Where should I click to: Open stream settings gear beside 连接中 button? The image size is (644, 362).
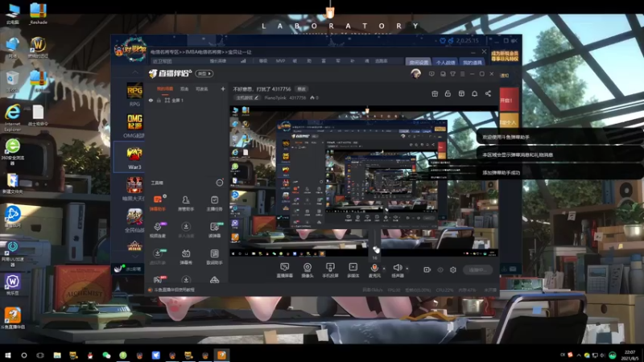(453, 269)
